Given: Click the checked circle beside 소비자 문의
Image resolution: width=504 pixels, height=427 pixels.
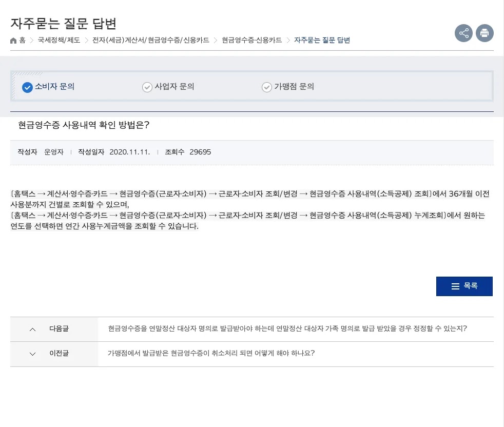Looking at the screenshot, I should point(27,87).
